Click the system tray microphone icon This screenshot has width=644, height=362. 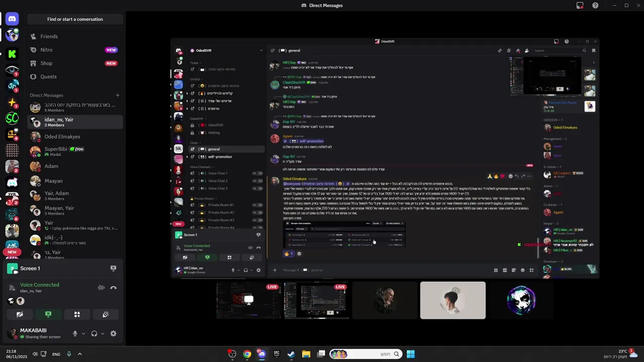pyautogui.click(x=69, y=354)
